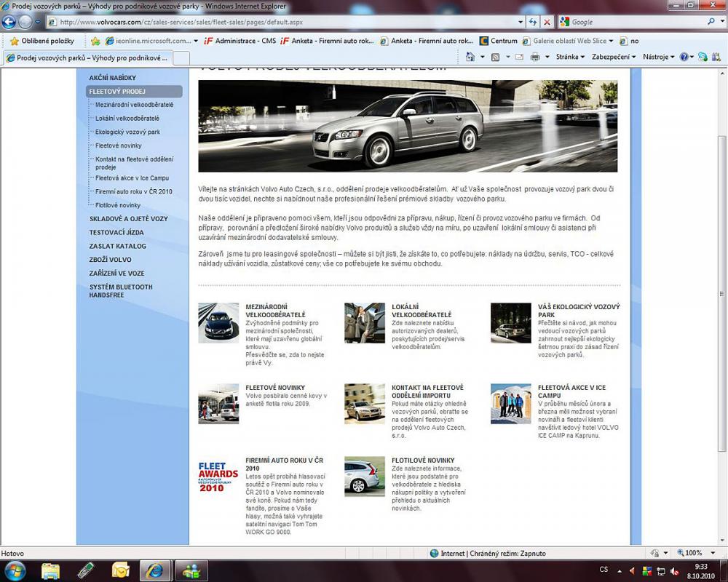The image size is (728, 582).
Task: Click the padlock security icon in status bar
Action: point(654,553)
